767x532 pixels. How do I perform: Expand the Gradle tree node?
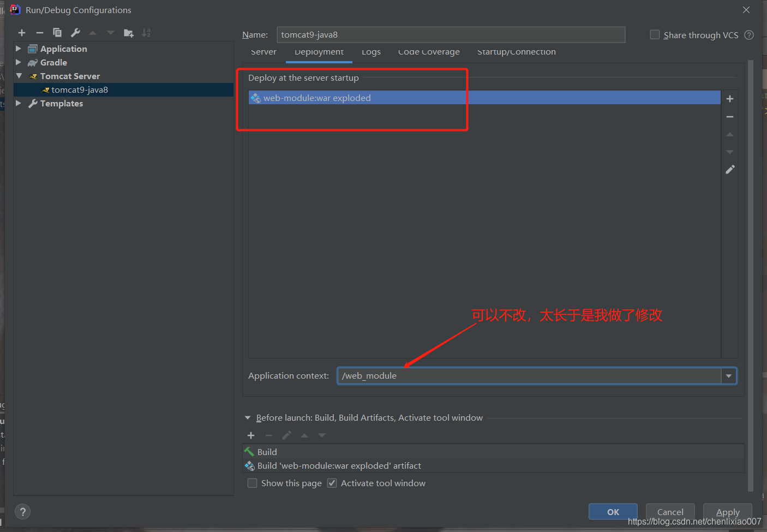(19, 62)
